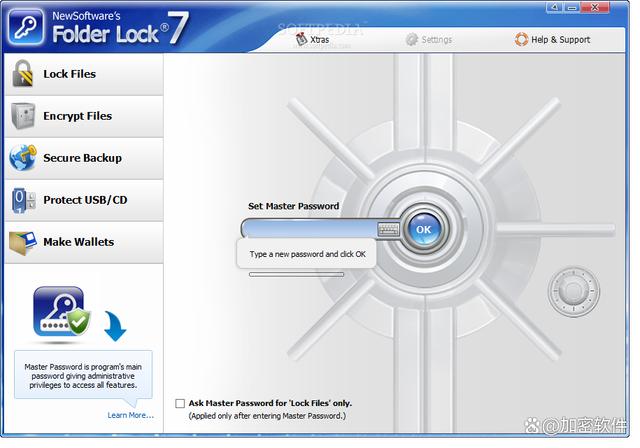Click the Settings gear icon

coord(411,40)
